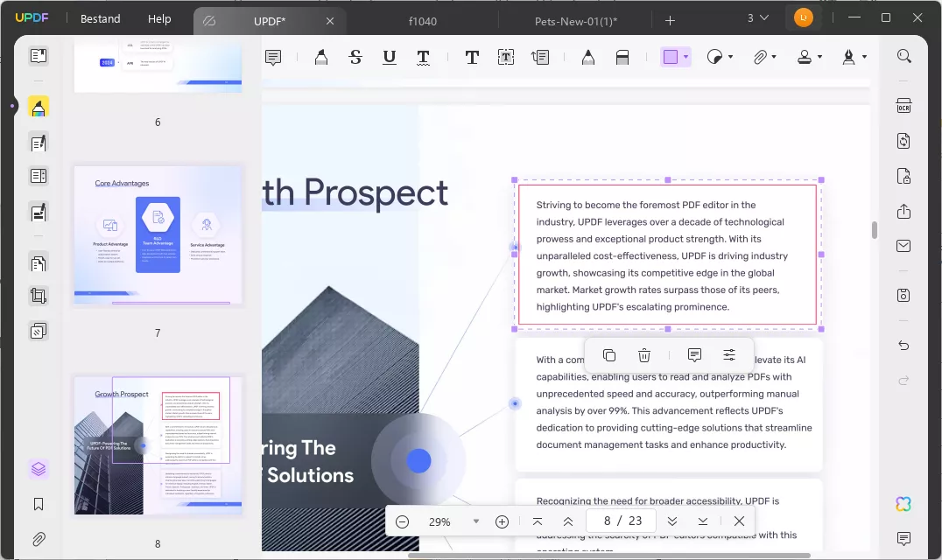Expand the Stamp tool dropdown
The image size is (942, 560).
819,57
